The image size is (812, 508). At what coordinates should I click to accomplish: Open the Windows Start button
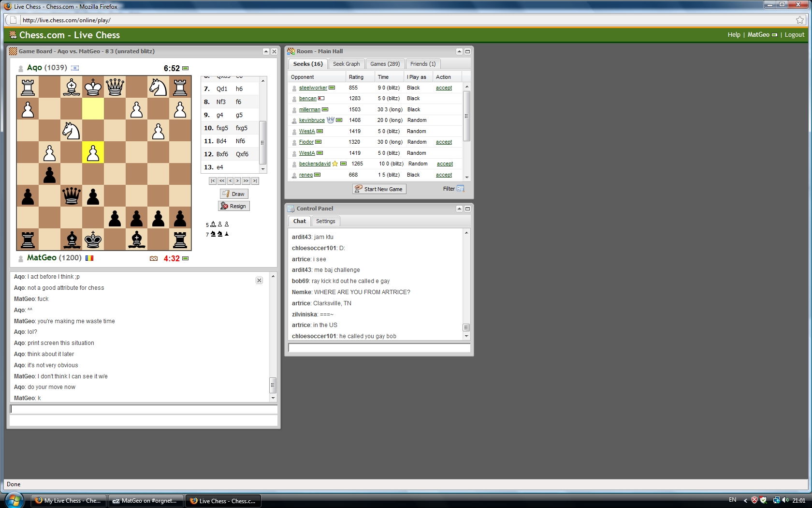point(14,500)
